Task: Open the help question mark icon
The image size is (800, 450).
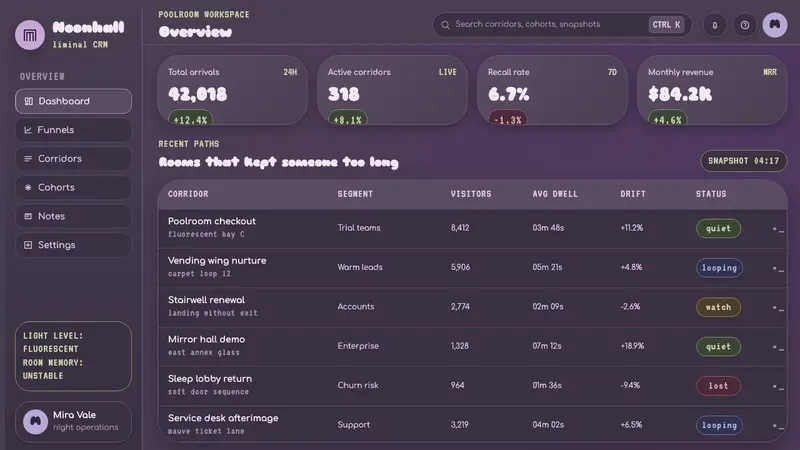Action: 745,25
